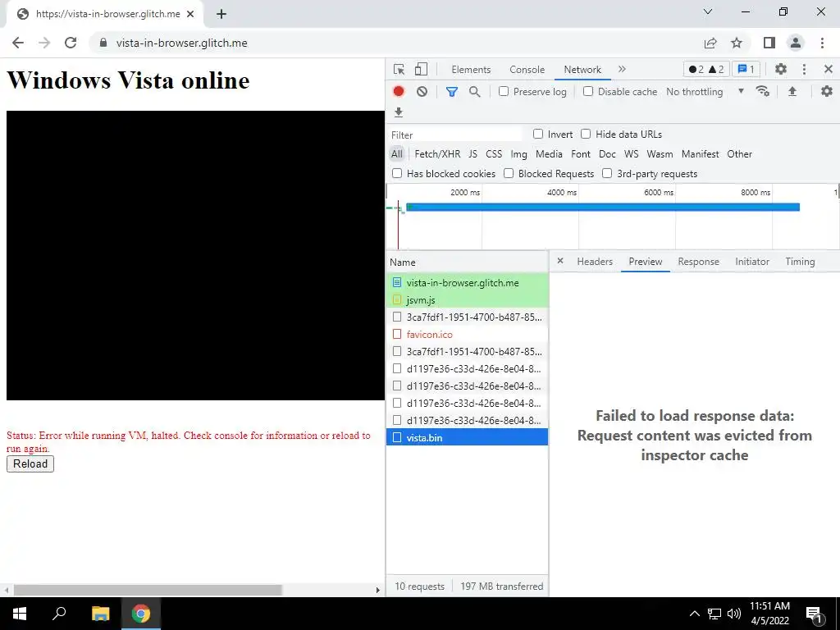Open network search magnifier icon

point(475,92)
